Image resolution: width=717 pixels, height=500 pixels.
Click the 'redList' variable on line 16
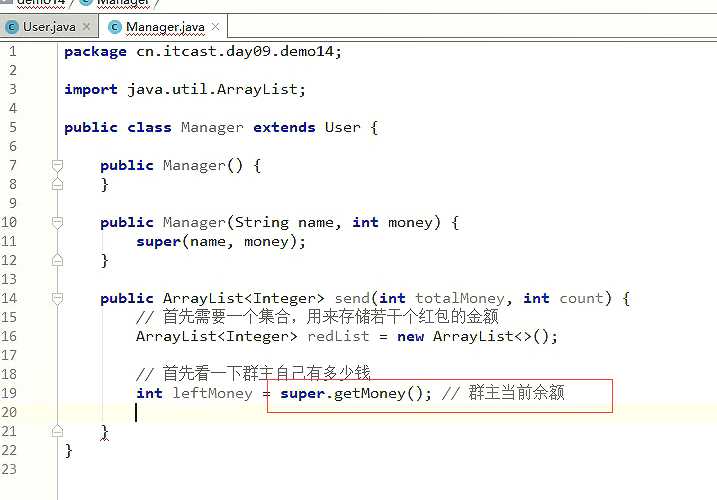pos(338,337)
